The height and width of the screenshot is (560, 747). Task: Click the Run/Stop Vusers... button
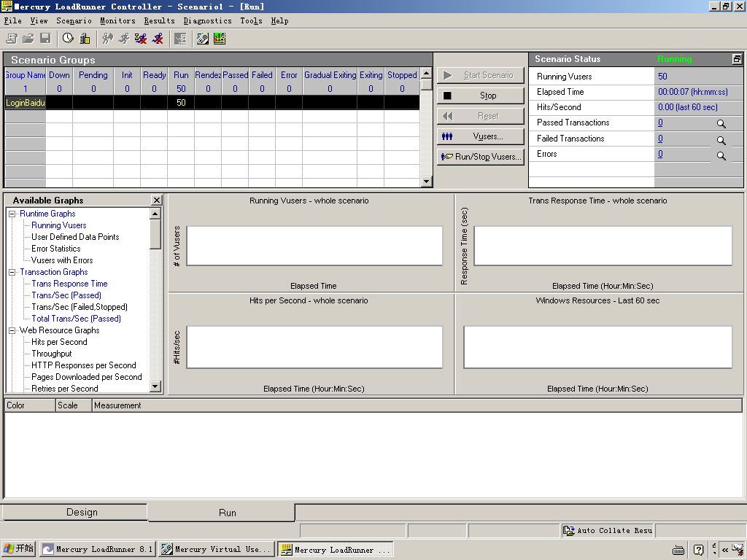[480, 157]
